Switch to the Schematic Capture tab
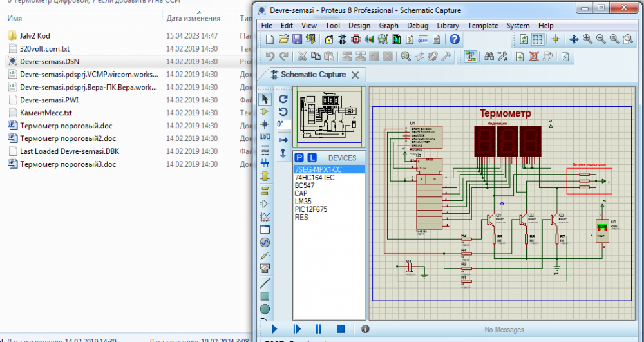The image size is (644, 342). pos(313,75)
